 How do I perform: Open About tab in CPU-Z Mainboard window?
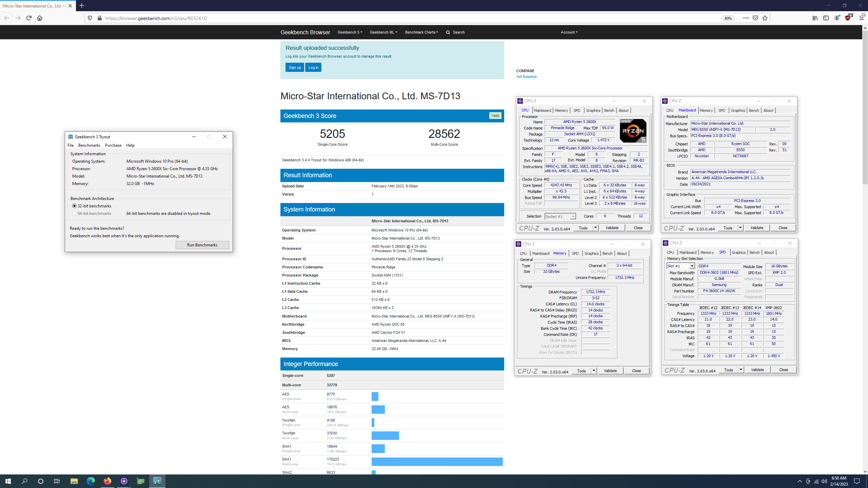[x=768, y=110]
